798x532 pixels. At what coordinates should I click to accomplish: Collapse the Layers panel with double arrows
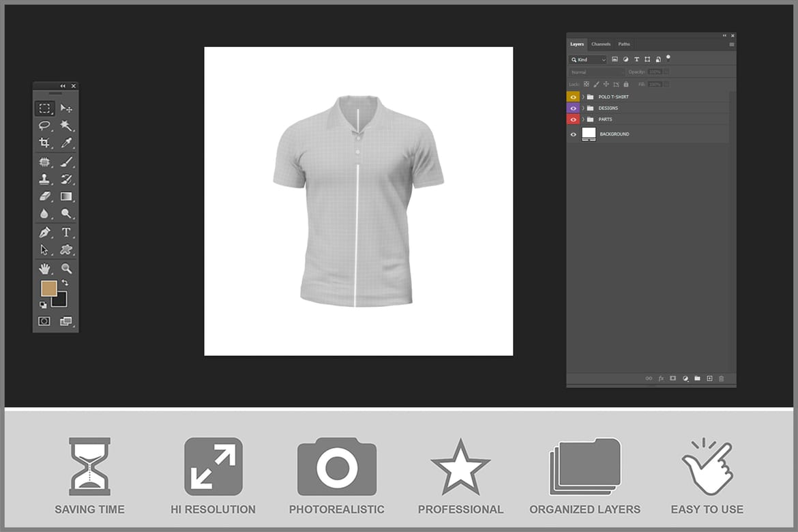pos(724,35)
